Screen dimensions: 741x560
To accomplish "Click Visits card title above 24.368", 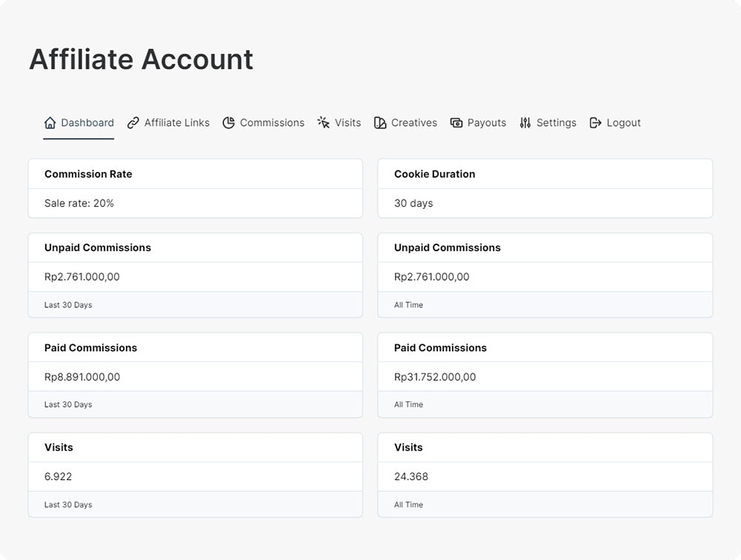I will (409, 447).
